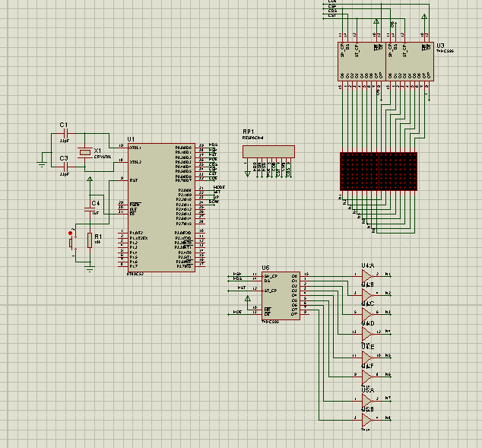Image resolution: width=482 pixels, height=448 pixels.
Task: Click the DS pin label on U6
Action: [x=267, y=281]
